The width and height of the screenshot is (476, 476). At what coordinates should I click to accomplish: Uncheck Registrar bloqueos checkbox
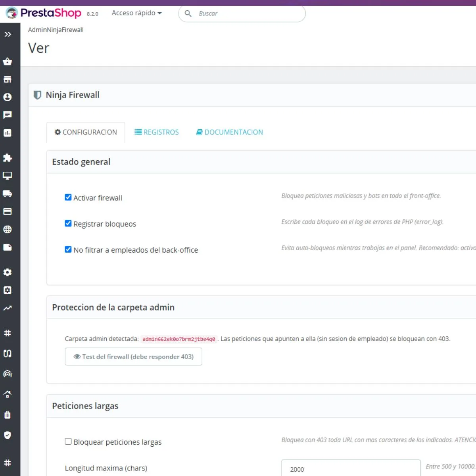(68, 224)
